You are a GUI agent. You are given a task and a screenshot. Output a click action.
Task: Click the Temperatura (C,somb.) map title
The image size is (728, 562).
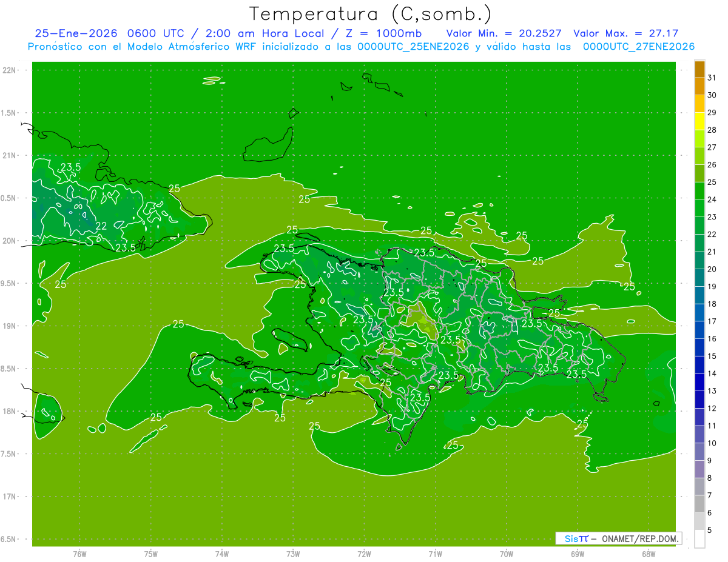pos(370,13)
